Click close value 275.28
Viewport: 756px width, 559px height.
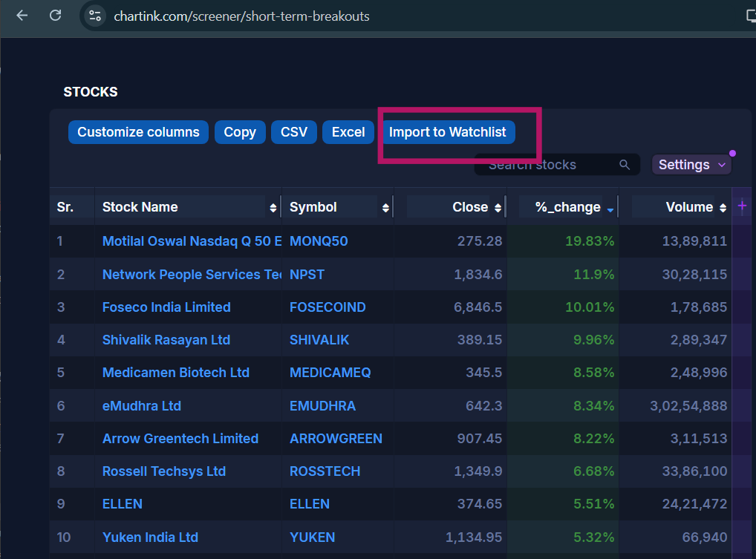click(480, 241)
